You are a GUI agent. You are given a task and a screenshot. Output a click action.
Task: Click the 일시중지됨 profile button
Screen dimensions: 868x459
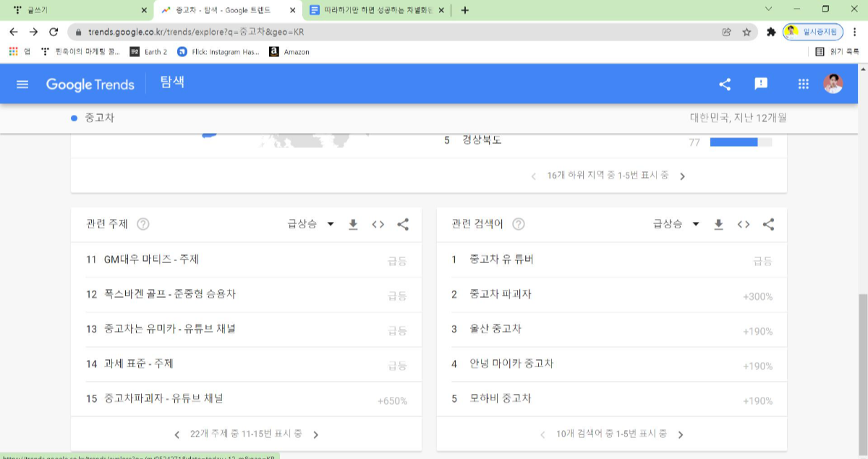point(814,32)
